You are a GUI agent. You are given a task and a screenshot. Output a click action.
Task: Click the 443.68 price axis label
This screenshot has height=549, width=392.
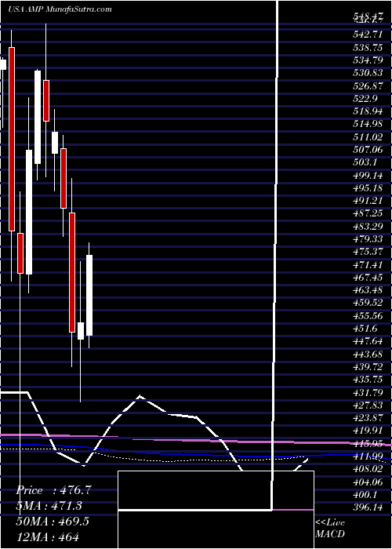click(368, 354)
